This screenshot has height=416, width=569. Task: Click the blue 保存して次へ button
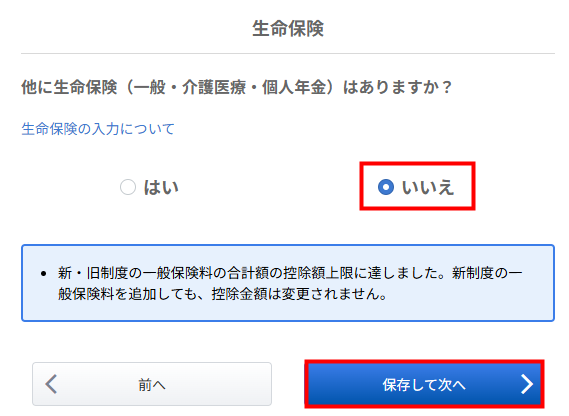click(x=424, y=384)
